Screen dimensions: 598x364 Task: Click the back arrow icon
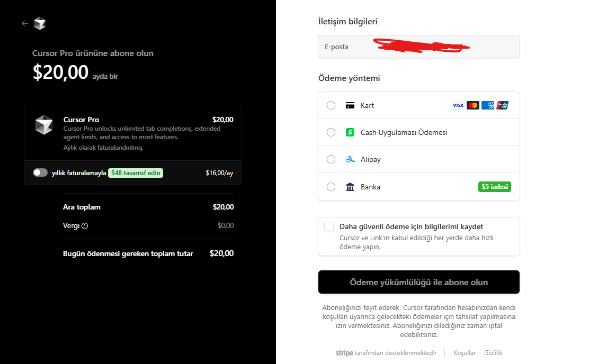click(25, 24)
